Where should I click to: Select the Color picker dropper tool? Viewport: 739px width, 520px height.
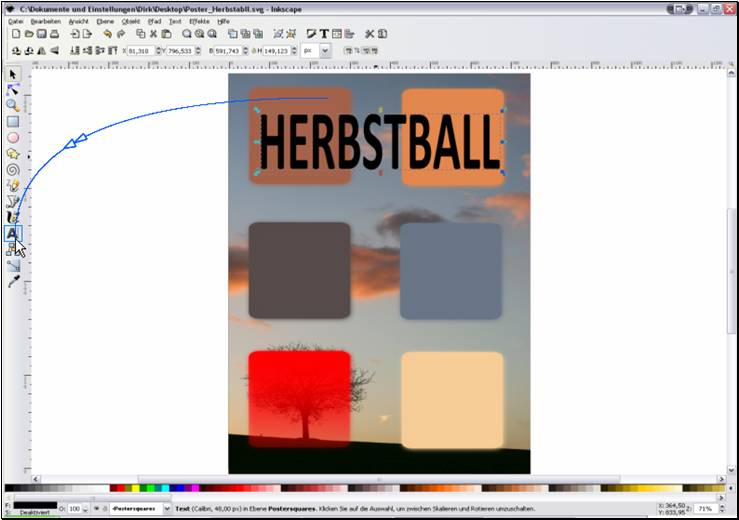coord(13,282)
